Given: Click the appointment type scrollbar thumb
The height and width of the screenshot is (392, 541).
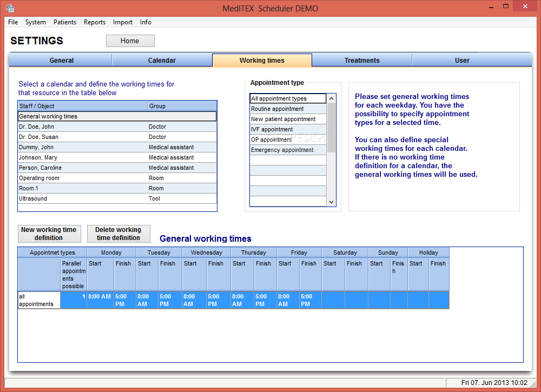Looking at the screenshot, I should click(x=331, y=128).
